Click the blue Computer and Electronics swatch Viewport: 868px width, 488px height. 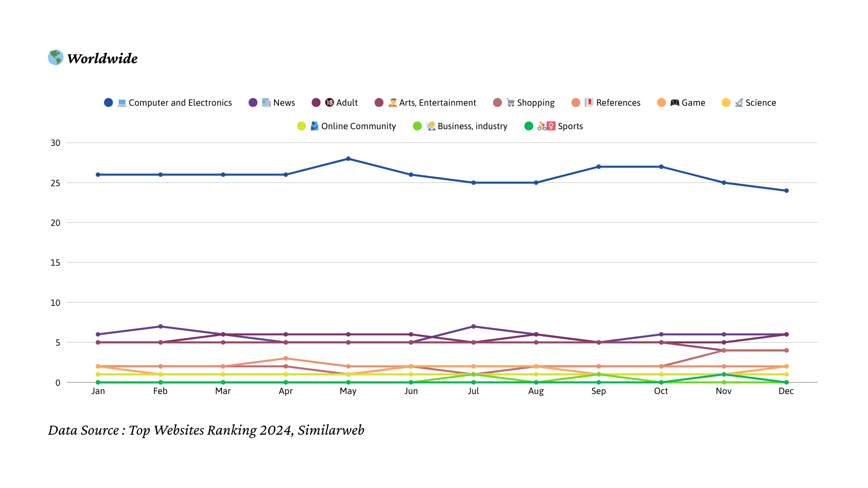pos(108,103)
